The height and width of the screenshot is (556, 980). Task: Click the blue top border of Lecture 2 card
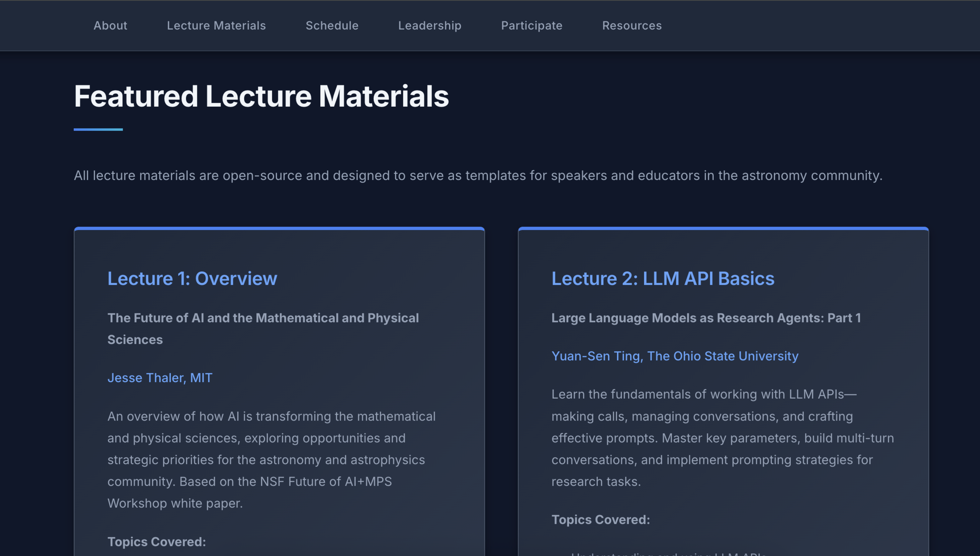[723, 228]
